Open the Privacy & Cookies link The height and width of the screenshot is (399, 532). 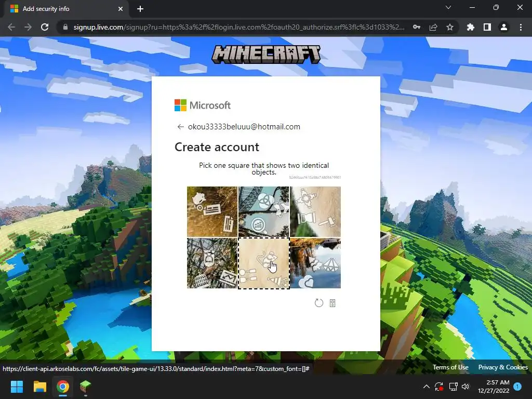tap(503, 367)
